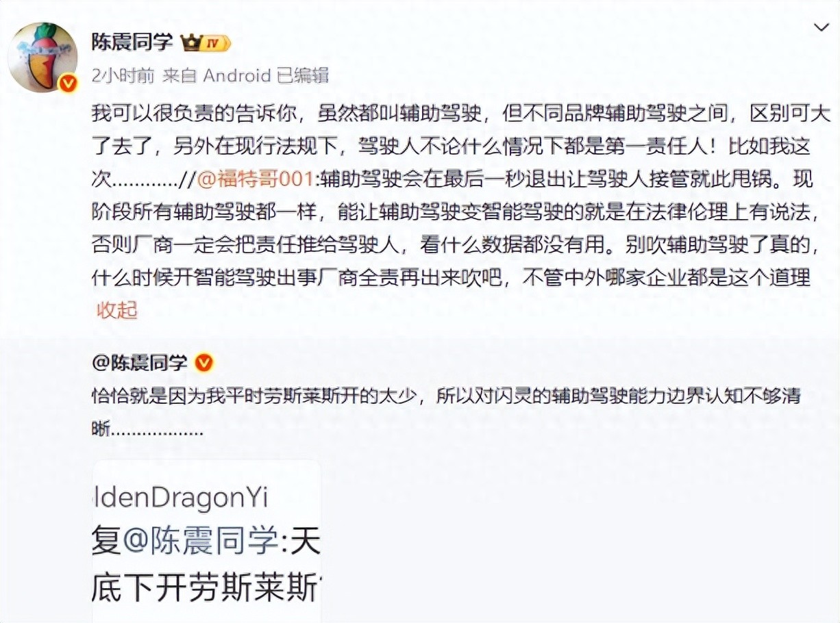Screen dimensions: 840x623
Task: Collapse the post with 收起
Action: [x=117, y=310]
